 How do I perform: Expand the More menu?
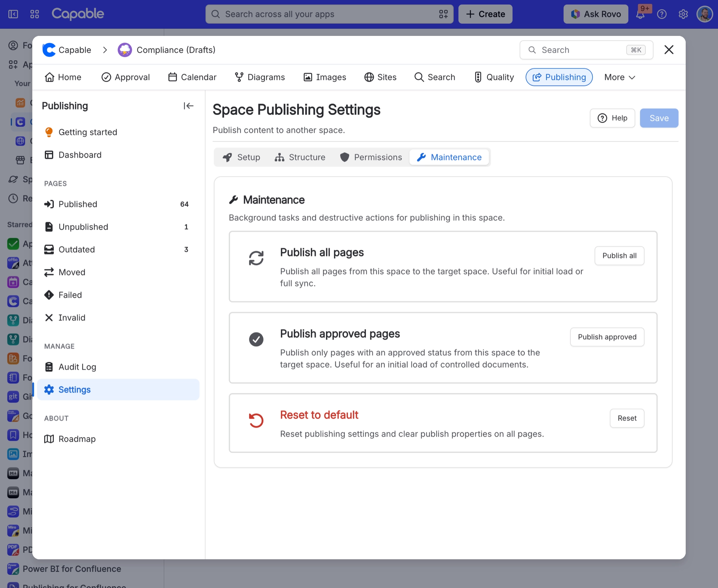[620, 77]
